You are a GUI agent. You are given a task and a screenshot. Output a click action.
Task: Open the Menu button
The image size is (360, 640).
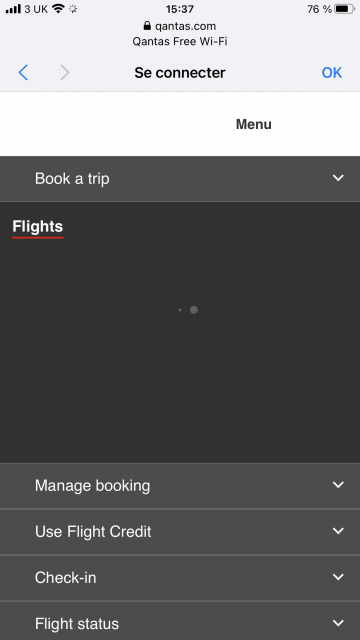[253, 124]
